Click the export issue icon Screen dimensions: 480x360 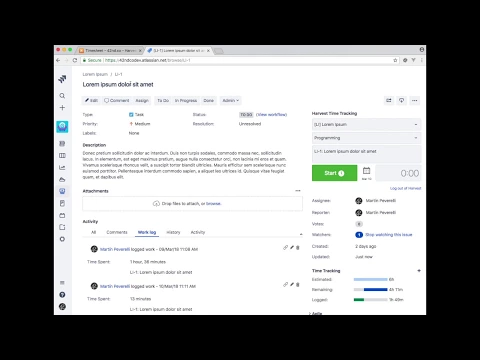pyautogui.click(x=401, y=100)
